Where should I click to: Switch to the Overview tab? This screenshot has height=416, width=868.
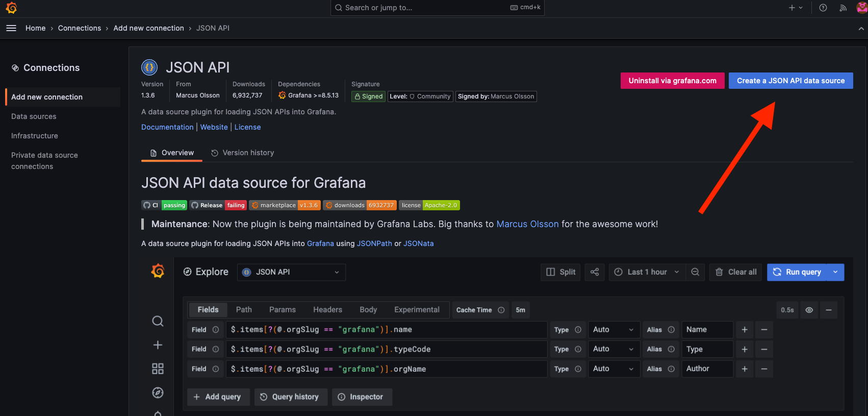(172, 153)
